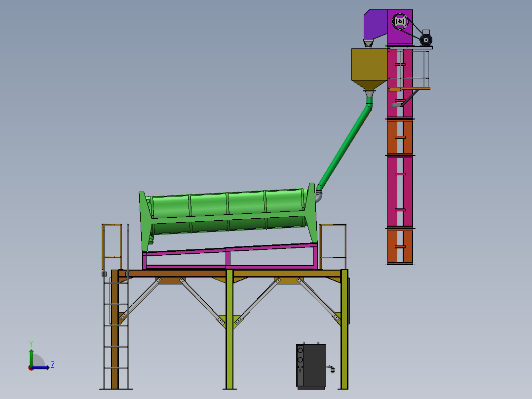Viewport: 532px width, 399px height.
Task: Select the electric motor atop the elevator
Action: [426, 38]
